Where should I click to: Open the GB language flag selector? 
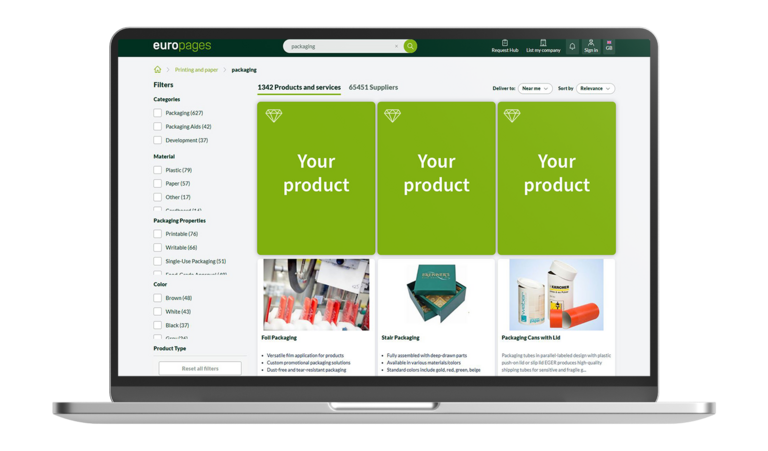pyautogui.click(x=609, y=45)
